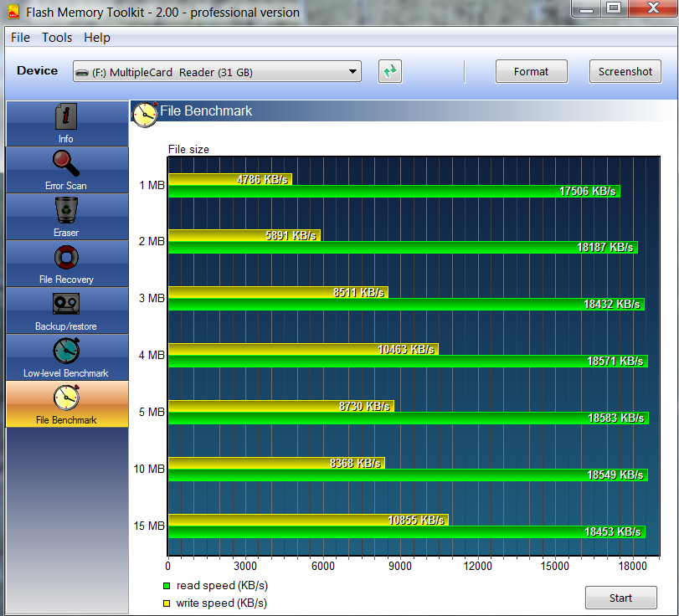Start the file benchmark
Screen dimensions: 679x616
620,598
